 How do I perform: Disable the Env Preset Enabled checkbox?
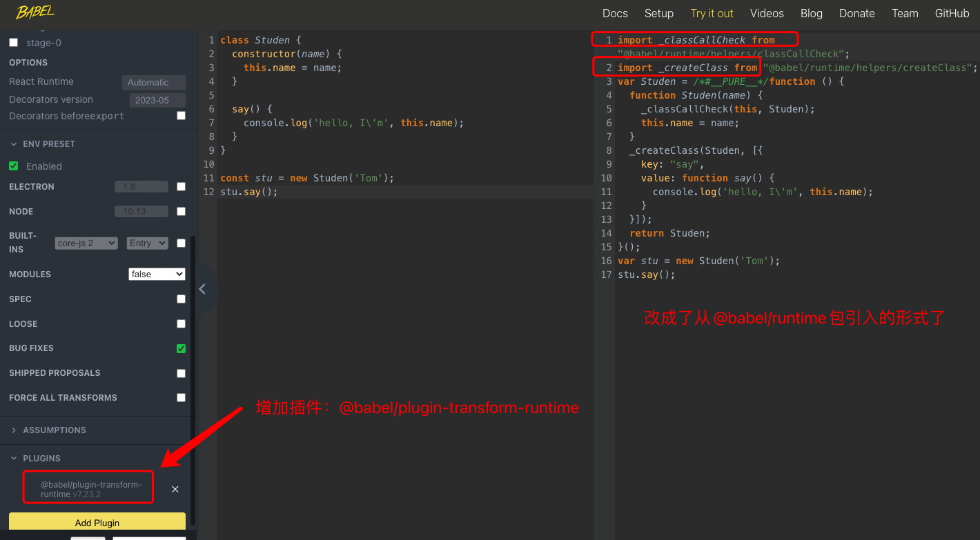pyautogui.click(x=13, y=166)
